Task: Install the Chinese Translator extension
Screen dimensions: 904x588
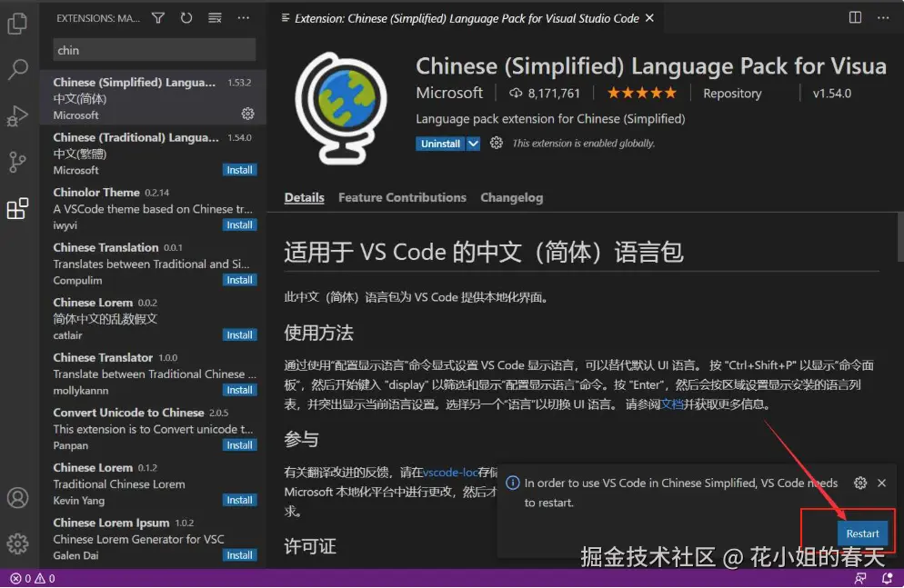Action: coord(239,390)
